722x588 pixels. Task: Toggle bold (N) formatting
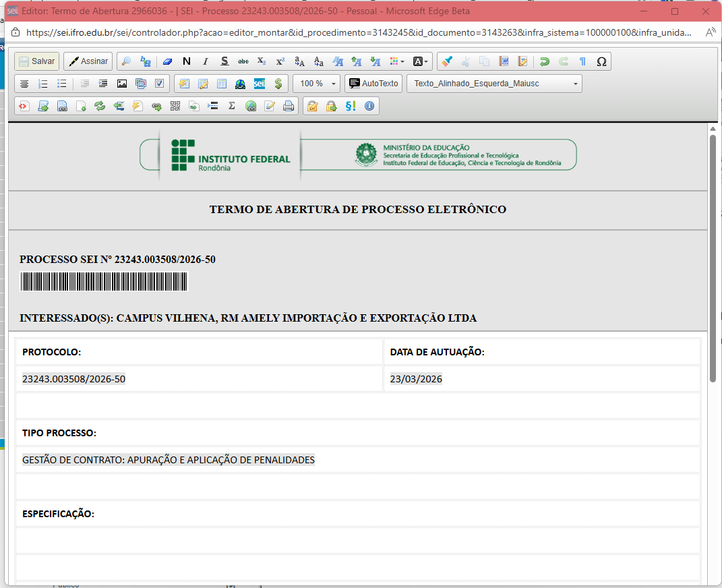click(187, 61)
